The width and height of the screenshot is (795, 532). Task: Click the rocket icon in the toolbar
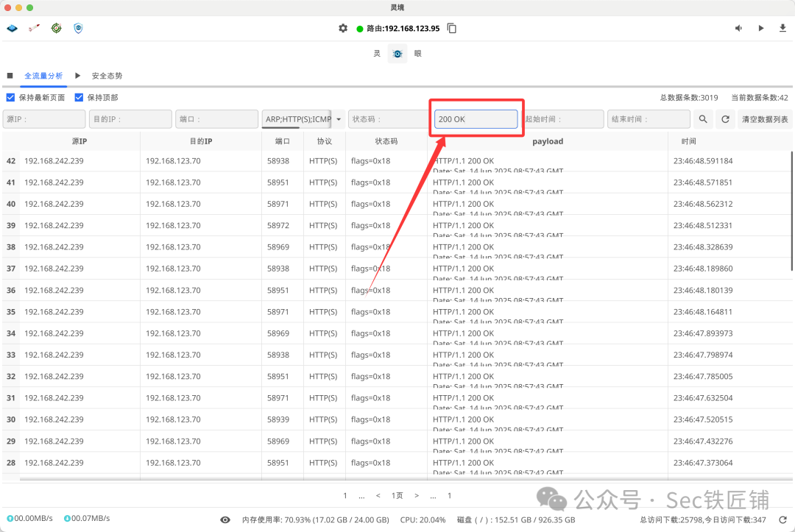(34, 28)
